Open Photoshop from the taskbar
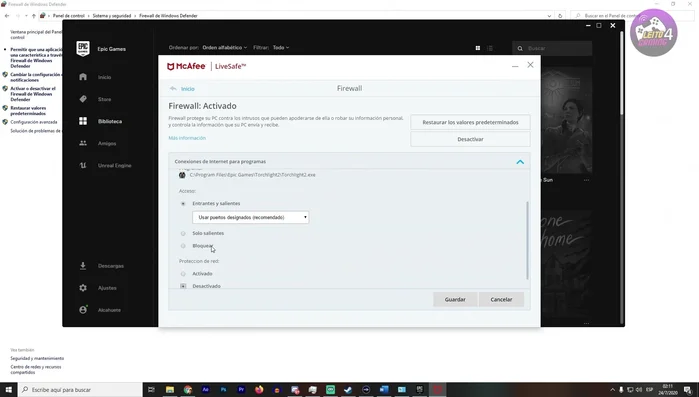The image size is (699, 397). click(223, 389)
